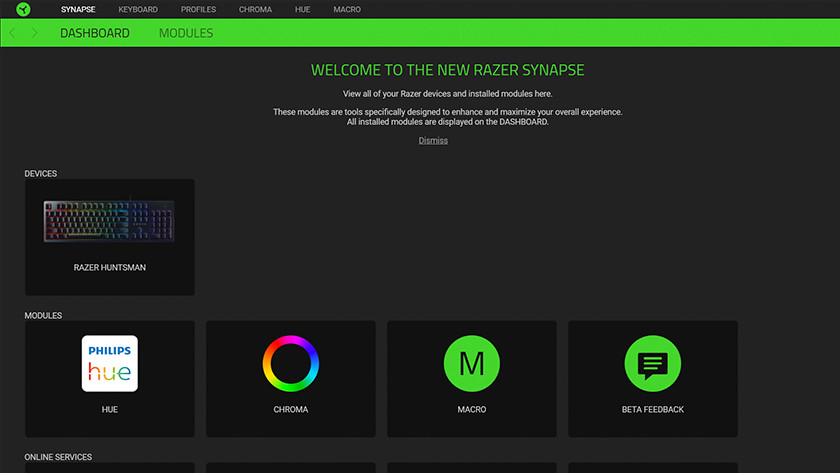The width and height of the screenshot is (840, 473).
Task: Click the RAZER HUNTSMAN device label
Action: pyautogui.click(x=109, y=267)
